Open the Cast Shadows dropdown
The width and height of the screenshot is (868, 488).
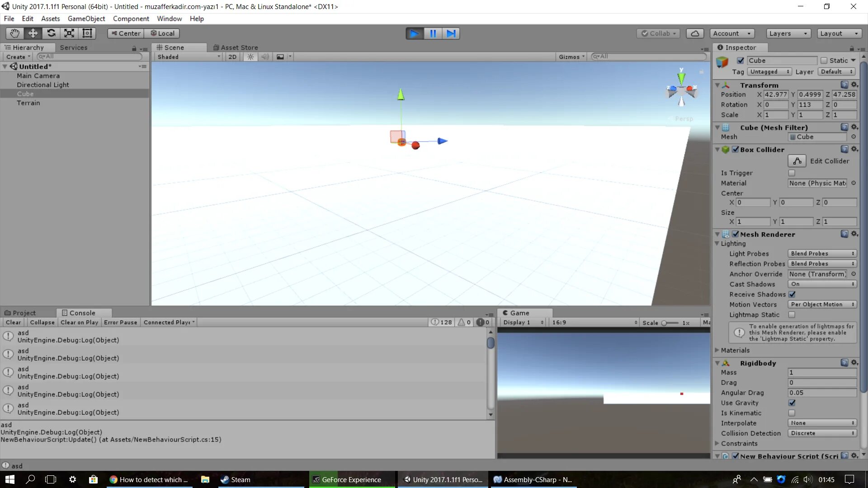(822, 284)
